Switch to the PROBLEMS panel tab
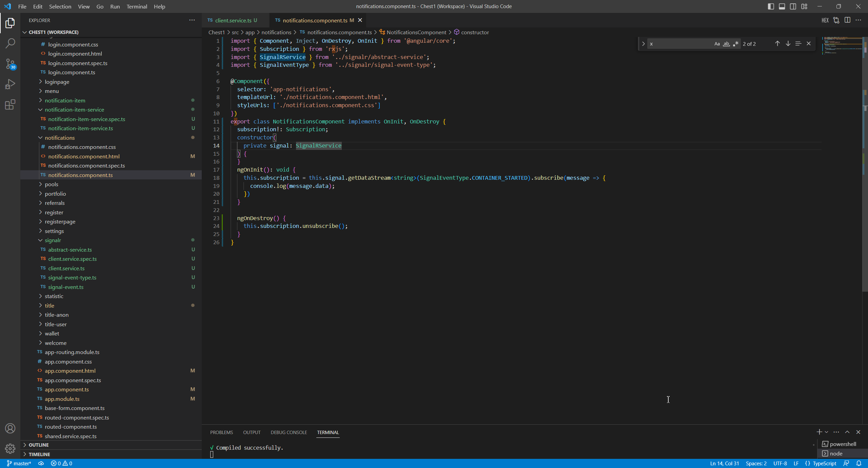 [221, 432]
